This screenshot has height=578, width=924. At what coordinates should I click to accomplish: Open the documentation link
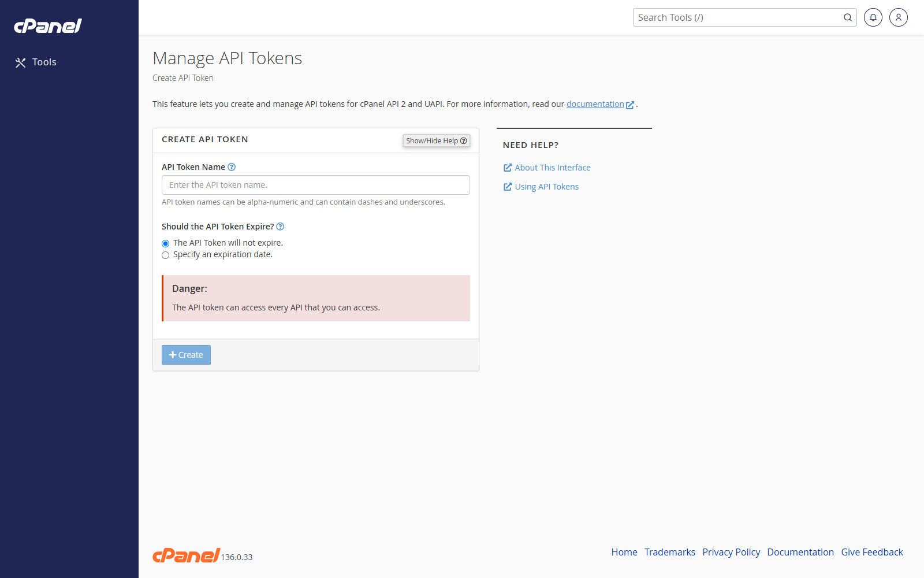click(595, 104)
